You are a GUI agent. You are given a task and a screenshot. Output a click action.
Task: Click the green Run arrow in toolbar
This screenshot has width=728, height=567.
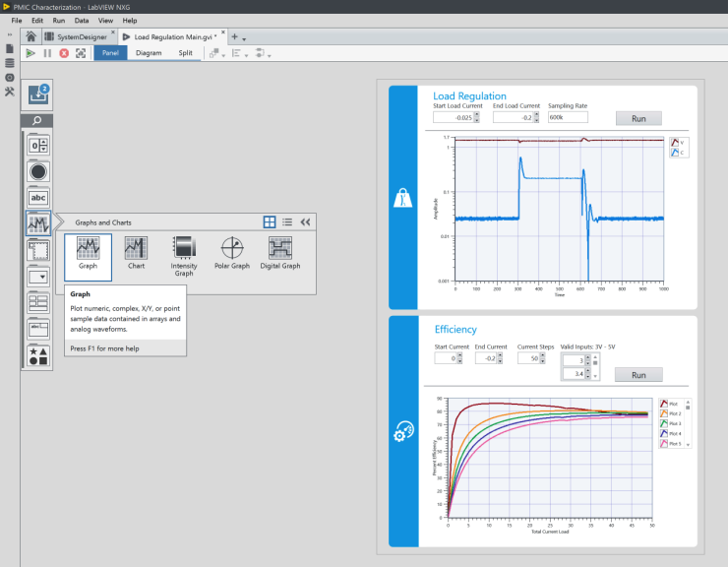pyautogui.click(x=30, y=53)
